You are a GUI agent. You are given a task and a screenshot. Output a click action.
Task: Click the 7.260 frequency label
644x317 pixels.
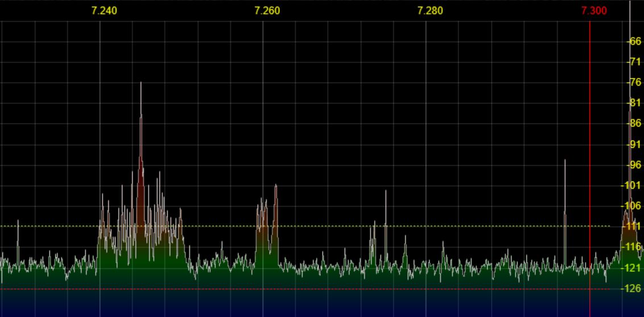tap(267, 11)
